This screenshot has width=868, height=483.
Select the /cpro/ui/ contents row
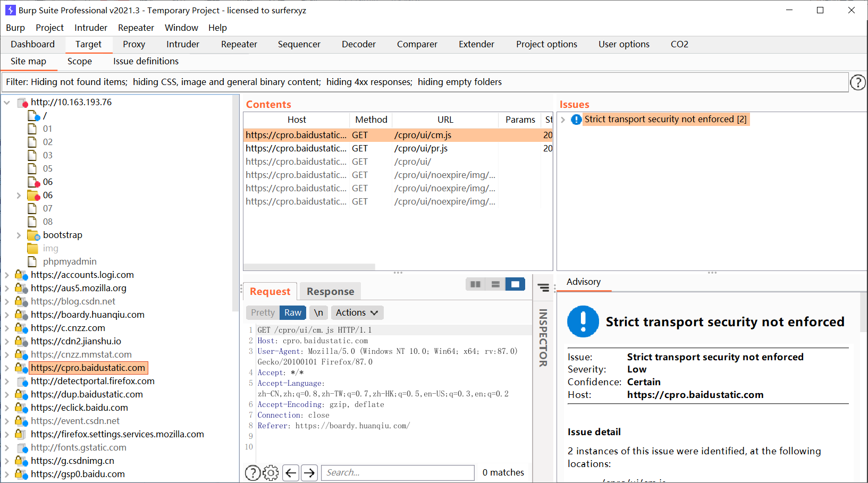point(398,162)
